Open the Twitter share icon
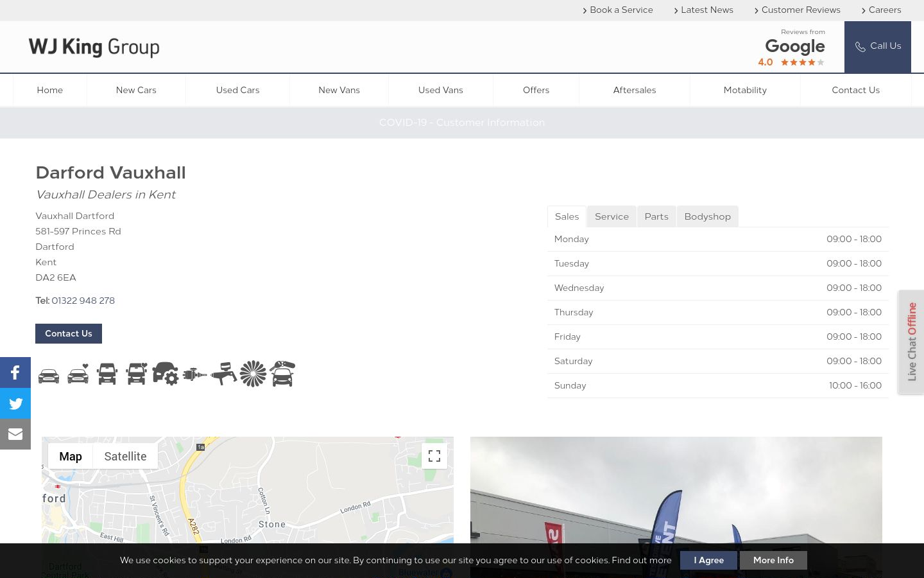This screenshot has width=924, height=578. [x=15, y=403]
